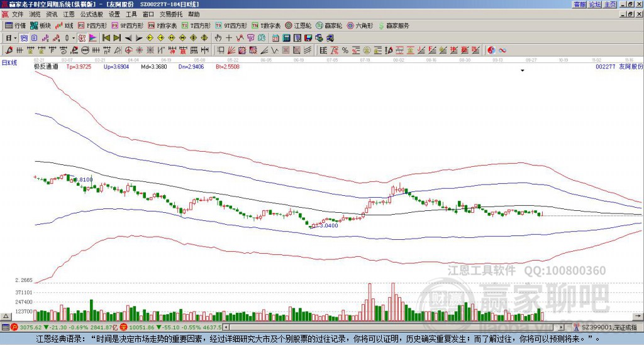Click the 日K线 chart label

pos(9,63)
